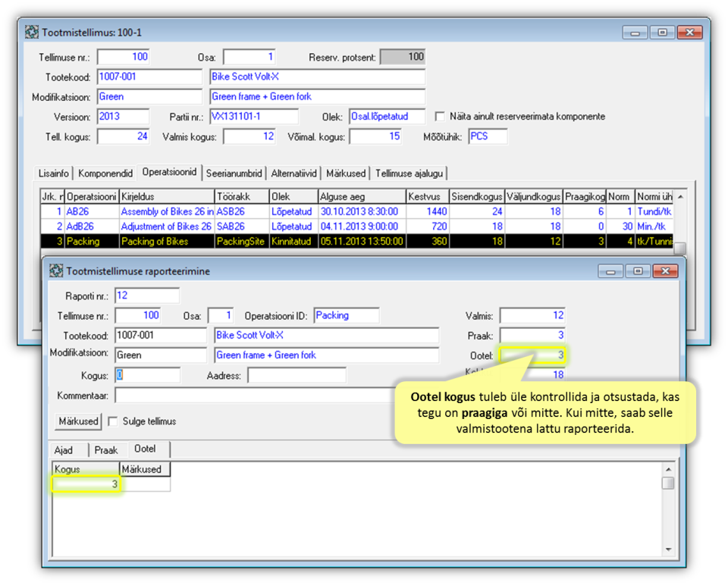Close the Tootmistellimus: 100-1 window
This screenshot has width=728, height=585.
(690, 33)
